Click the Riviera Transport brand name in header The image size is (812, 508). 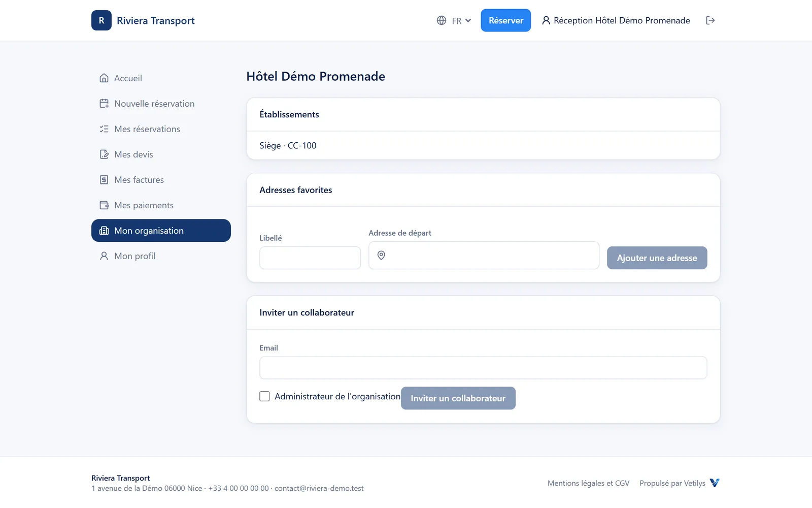click(156, 21)
